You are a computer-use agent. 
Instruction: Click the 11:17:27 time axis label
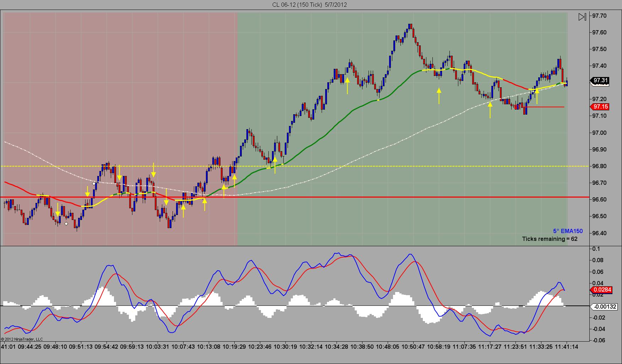490,346
